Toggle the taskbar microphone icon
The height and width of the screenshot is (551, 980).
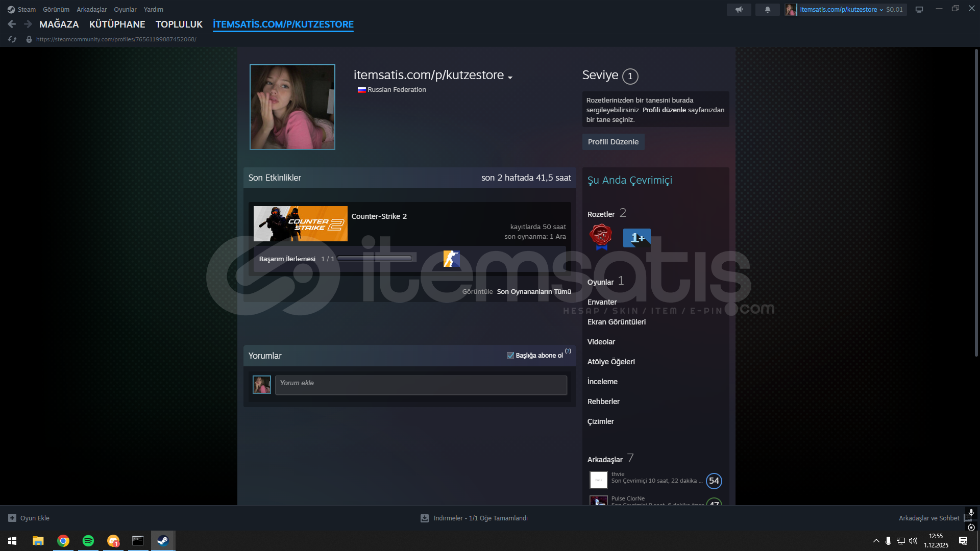[888, 541]
